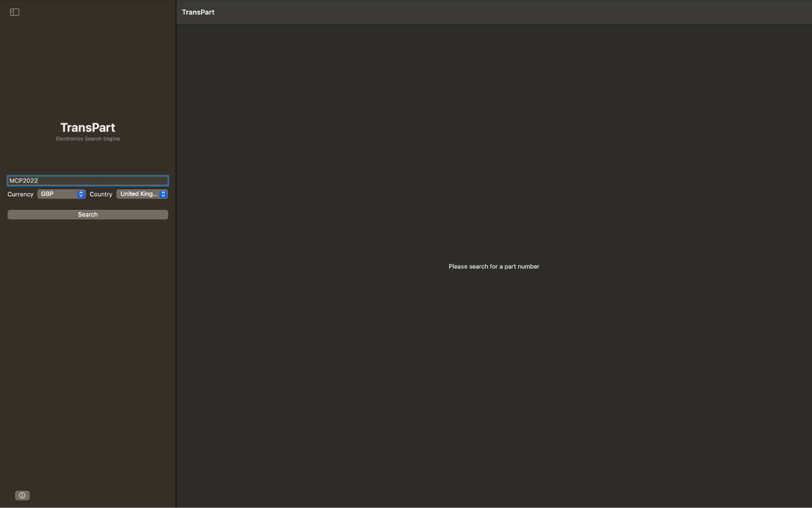
Task: Click the Currency label
Action: click(x=20, y=194)
